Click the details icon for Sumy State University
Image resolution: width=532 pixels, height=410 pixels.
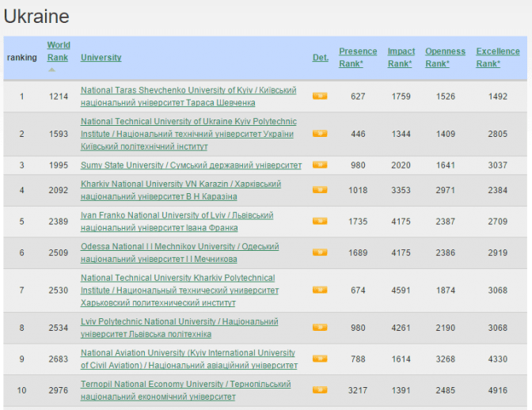coord(319,165)
